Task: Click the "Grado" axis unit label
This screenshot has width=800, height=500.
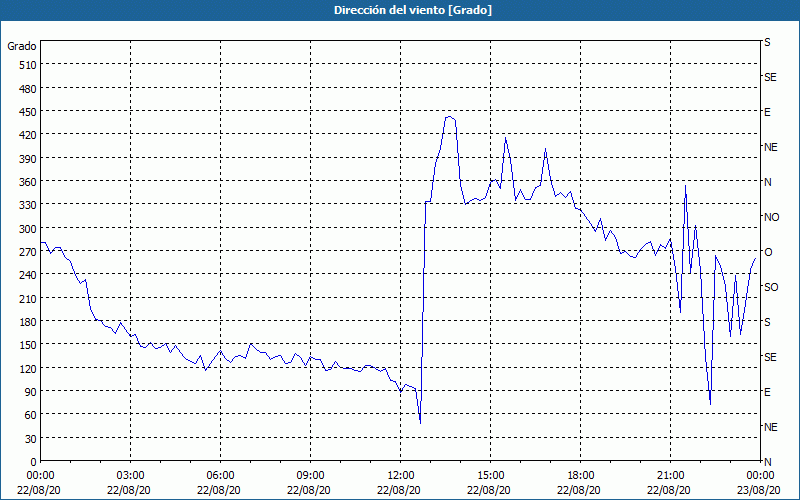Action: (x=21, y=46)
